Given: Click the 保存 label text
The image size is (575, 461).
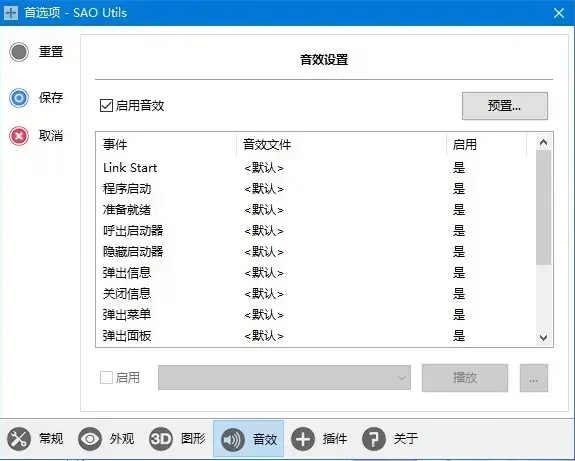Looking at the screenshot, I should tap(51, 98).
